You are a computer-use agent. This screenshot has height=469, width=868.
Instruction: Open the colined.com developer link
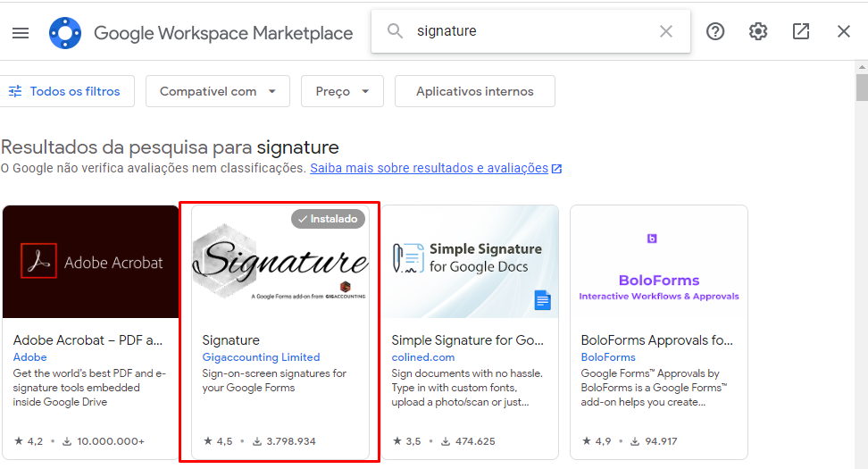(x=423, y=357)
